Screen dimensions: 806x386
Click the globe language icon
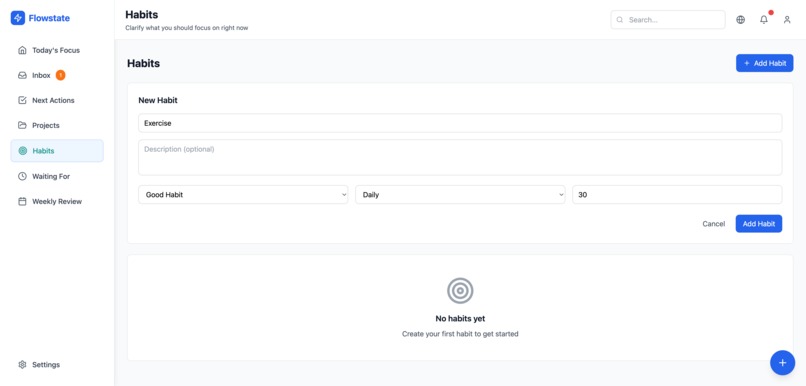pos(740,20)
